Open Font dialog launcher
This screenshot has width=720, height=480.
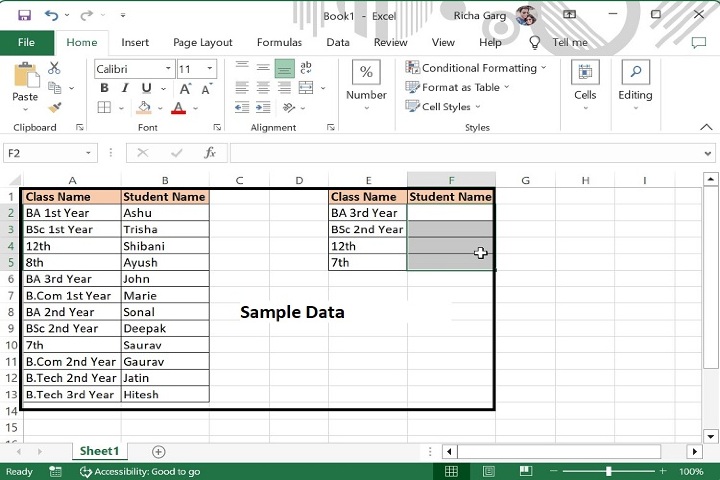[217, 127]
